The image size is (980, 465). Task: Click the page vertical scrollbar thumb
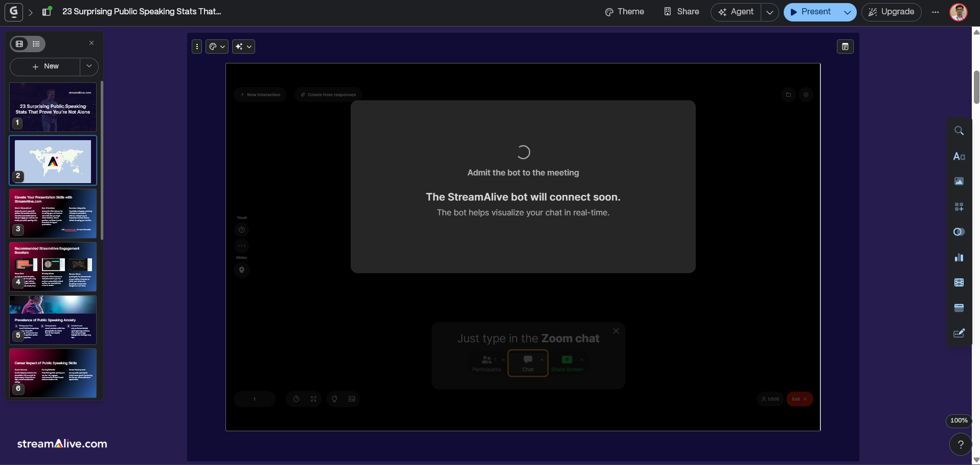point(976,87)
